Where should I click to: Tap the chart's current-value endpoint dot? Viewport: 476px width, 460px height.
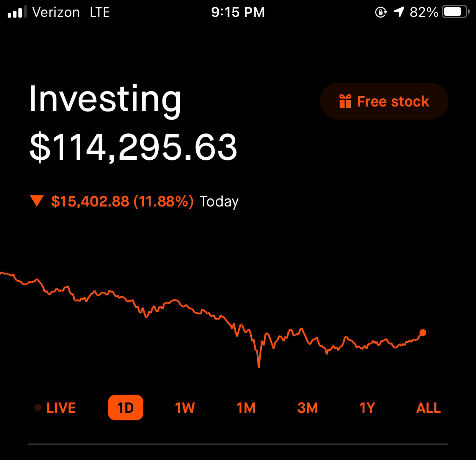point(423,332)
